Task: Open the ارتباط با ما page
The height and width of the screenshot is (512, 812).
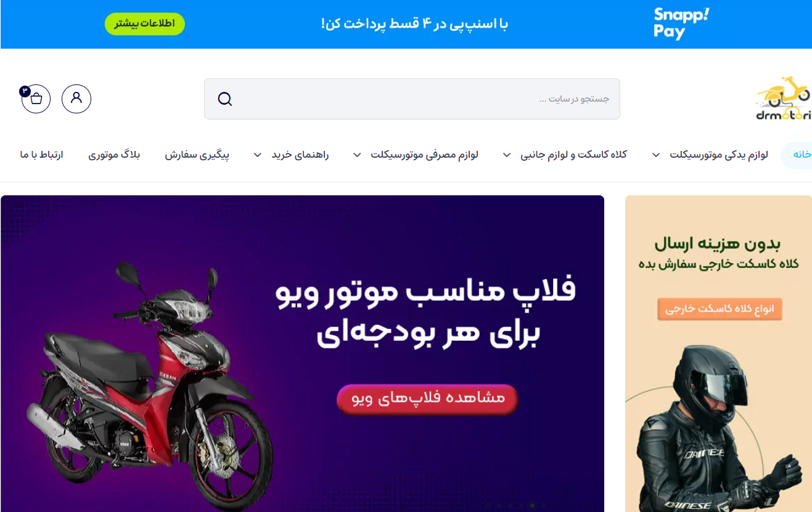Action: [x=41, y=155]
